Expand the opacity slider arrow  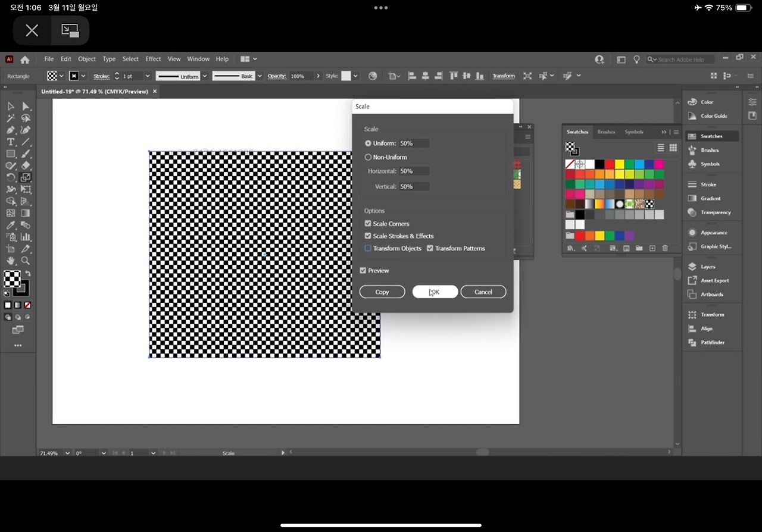(318, 76)
